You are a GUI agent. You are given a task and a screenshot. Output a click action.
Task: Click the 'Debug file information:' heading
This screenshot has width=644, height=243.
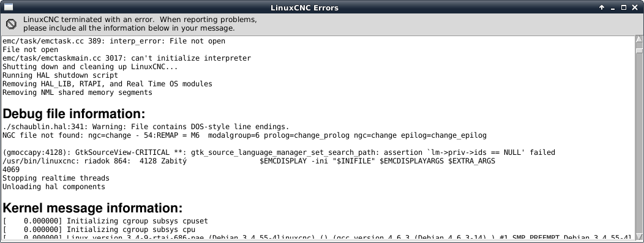pyautogui.click(x=74, y=114)
